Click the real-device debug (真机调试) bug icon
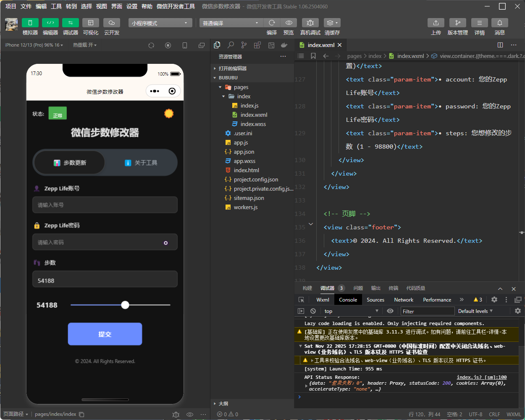525x420 pixels. click(310, 23)
